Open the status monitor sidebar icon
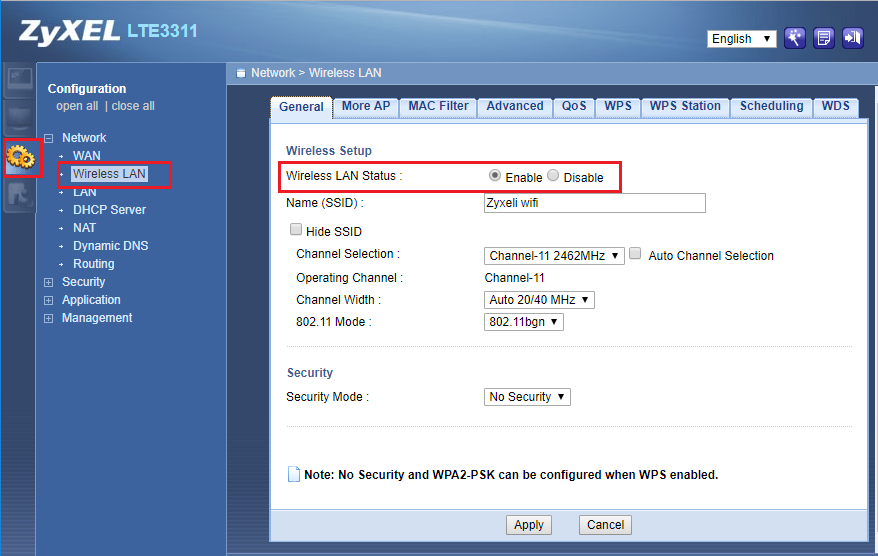 pos(19,80)
